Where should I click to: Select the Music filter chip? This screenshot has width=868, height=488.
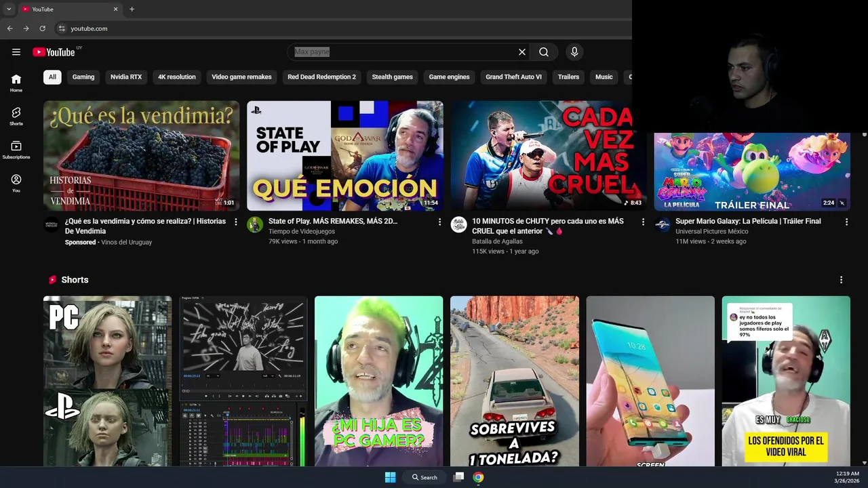604,77
